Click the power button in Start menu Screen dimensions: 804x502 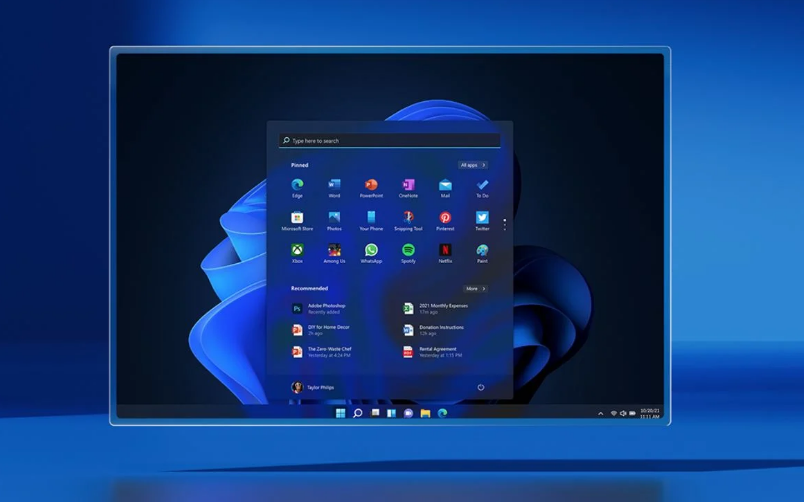[x=481, y=387]
